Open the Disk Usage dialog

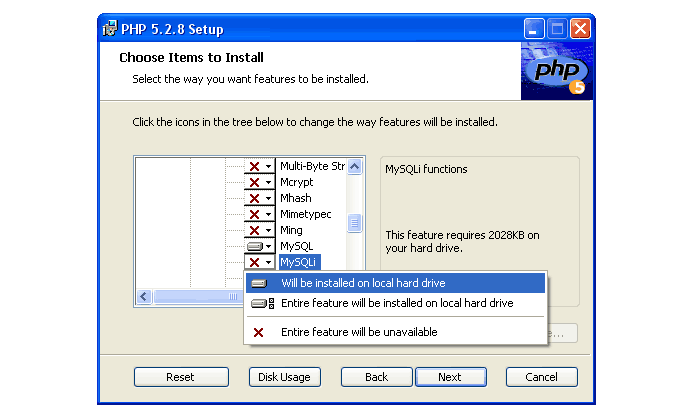click(284, 377)
